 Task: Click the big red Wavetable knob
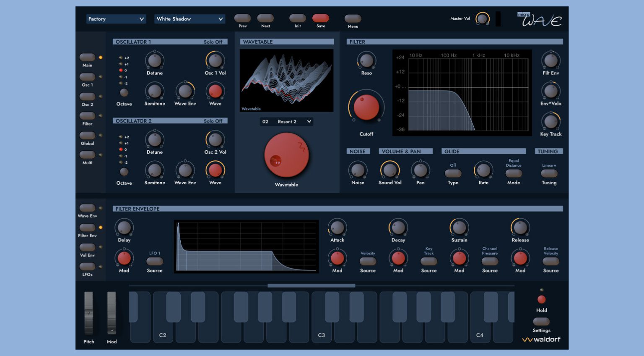[x=286, y=155]
